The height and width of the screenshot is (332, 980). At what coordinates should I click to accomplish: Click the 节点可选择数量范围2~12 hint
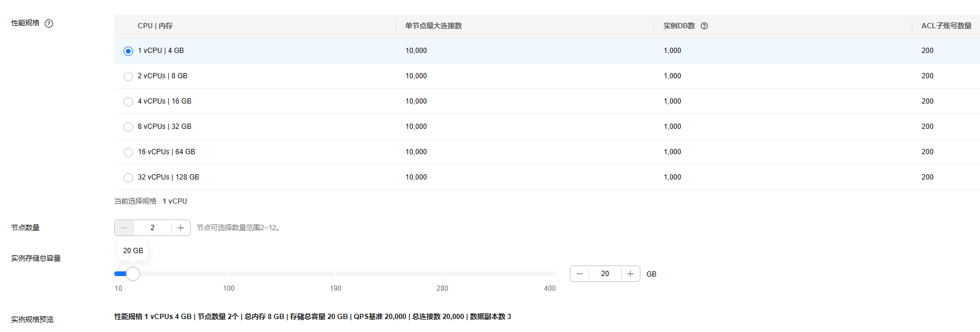[x=238, y=228]
